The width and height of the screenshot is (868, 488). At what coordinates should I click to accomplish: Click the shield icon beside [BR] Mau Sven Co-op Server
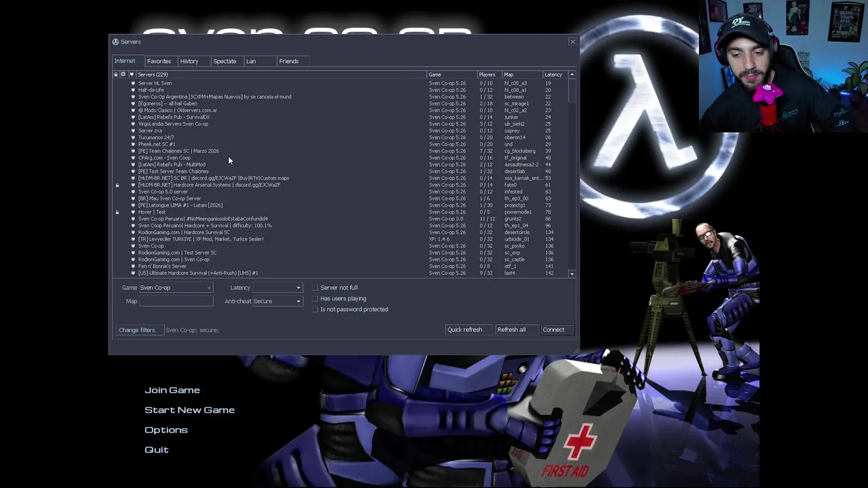pyautogui.click(x=133, y=199)
